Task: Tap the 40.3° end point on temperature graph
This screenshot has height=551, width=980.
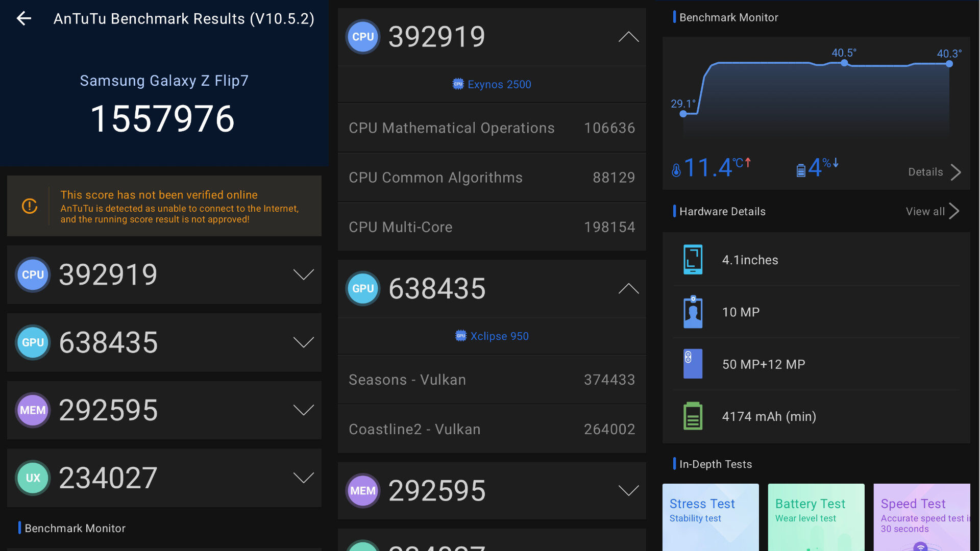Action: tap(949, 64)
